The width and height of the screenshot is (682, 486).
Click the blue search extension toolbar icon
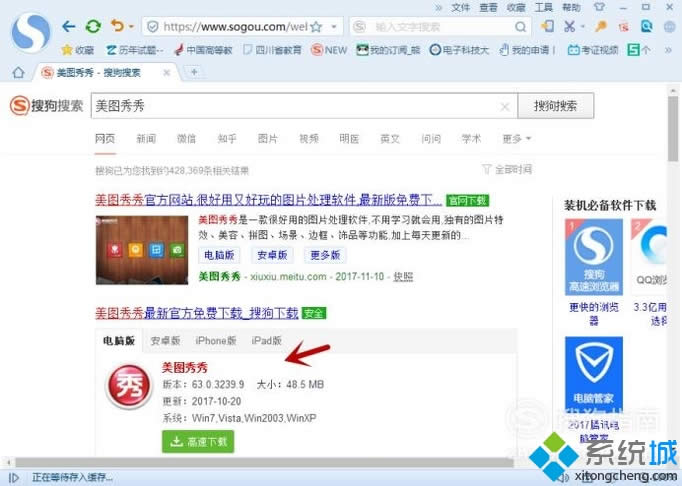646,26
